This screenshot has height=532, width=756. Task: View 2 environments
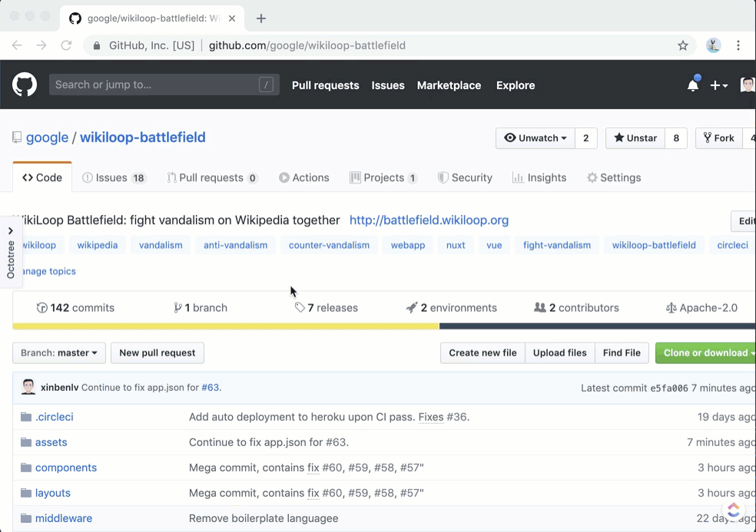pos(451,307)
